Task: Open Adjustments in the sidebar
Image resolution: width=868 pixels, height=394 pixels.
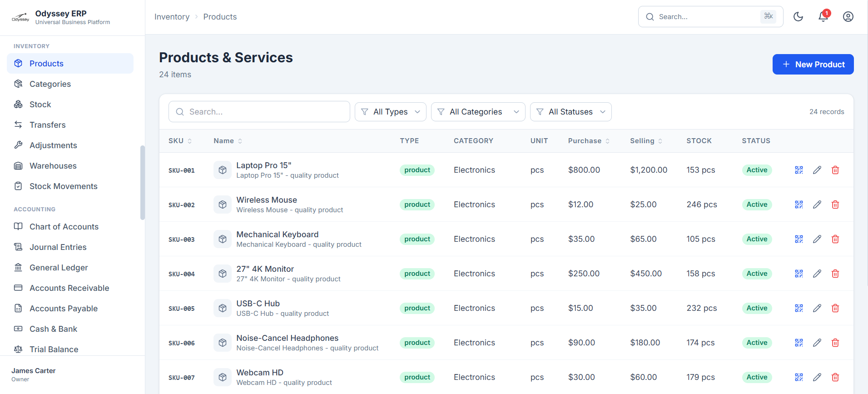Action: point(70,145)
